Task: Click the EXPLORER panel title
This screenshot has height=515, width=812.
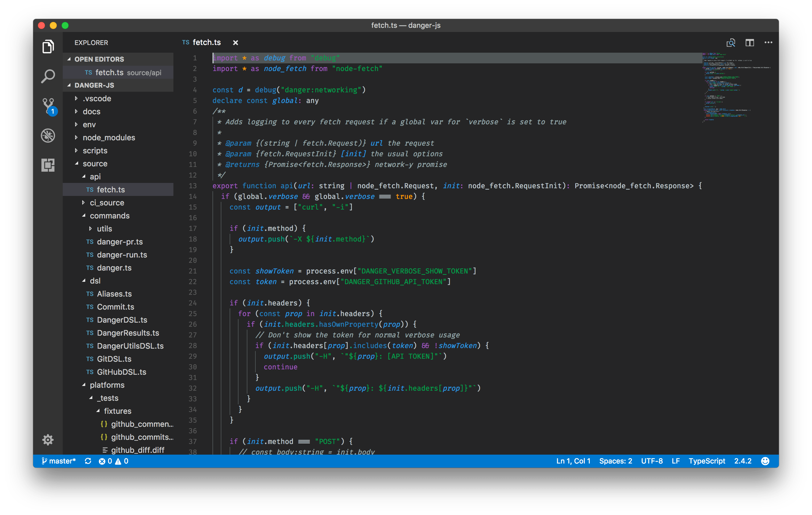Action: tap(91, 43)
